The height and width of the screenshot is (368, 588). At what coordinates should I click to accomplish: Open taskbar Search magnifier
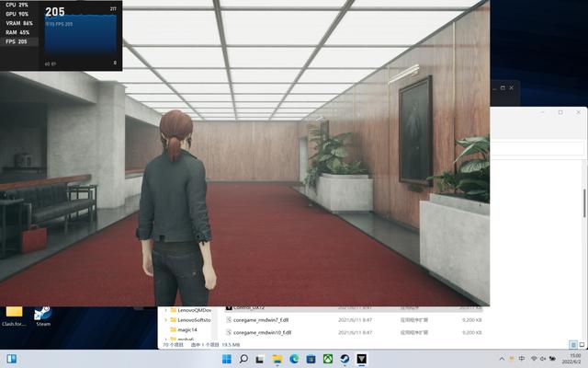[x=243, y=359]
